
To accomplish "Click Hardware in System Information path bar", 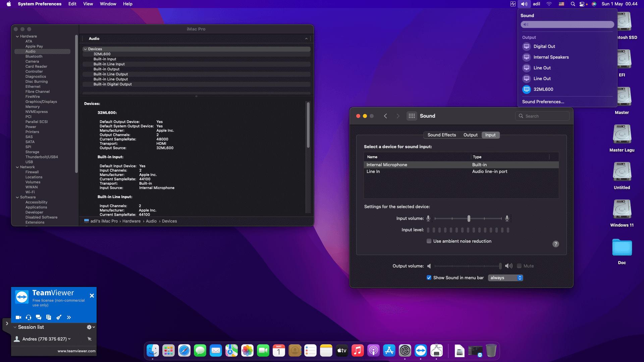I will click(x=131, y=221).
